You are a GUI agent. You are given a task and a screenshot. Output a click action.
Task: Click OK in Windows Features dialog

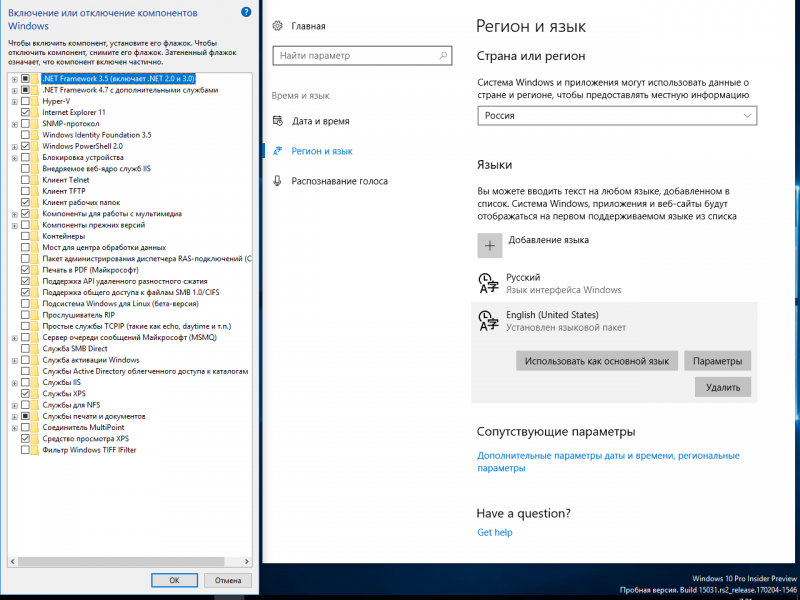174,580
